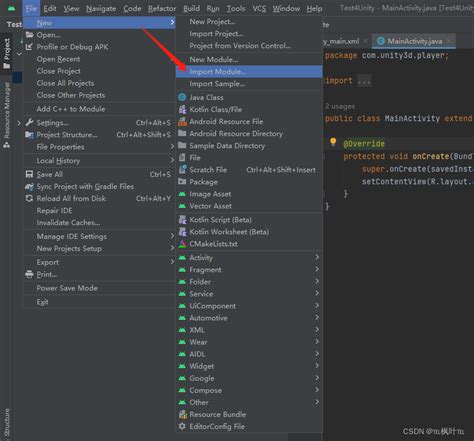Click the CMakeLists.txt triangle icon
The height and width of the screenshot is (441, 474).
[x=182, y=244]
